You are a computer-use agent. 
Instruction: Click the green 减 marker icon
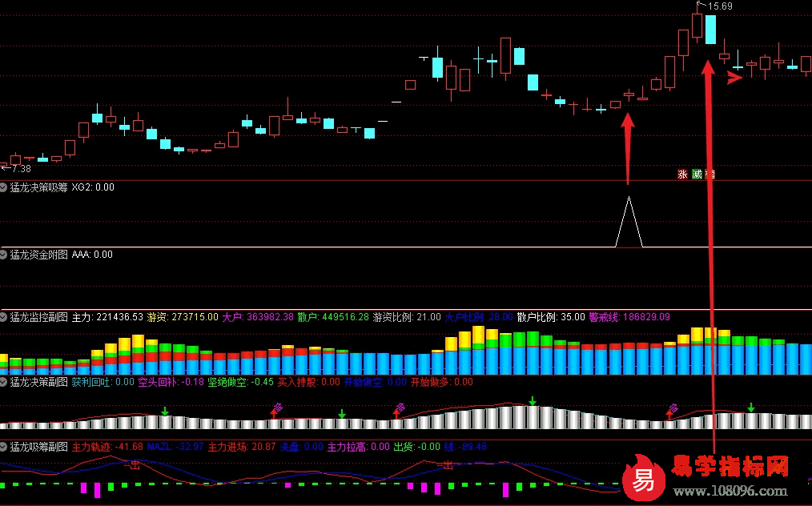coord(697,174)
